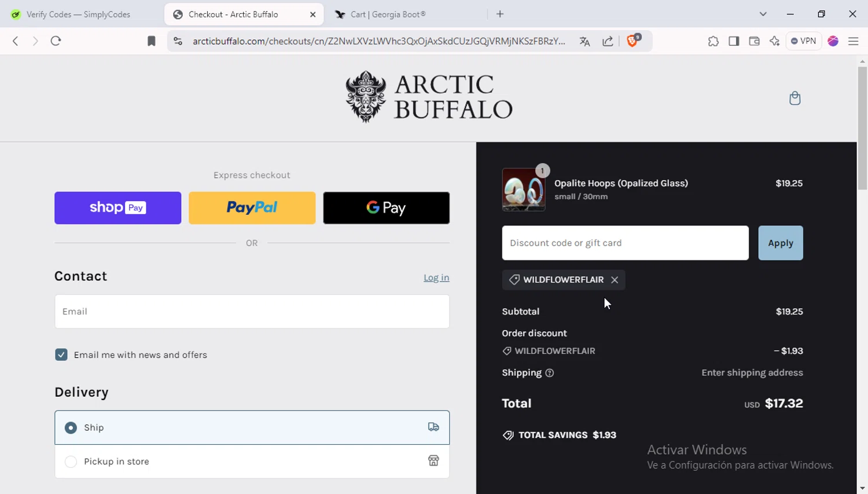Open the Leo AI sparkle icon
Image resolution: width=868 pixels, height=494 pixels.
point(774,41)
